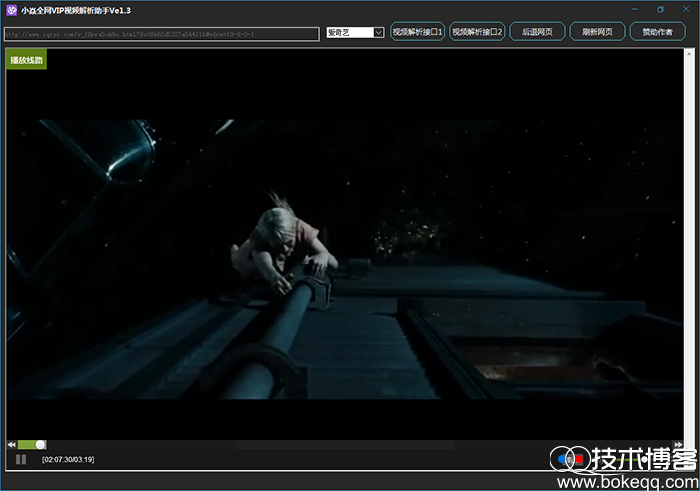Go back with 后退网页 button

[537, 32]
